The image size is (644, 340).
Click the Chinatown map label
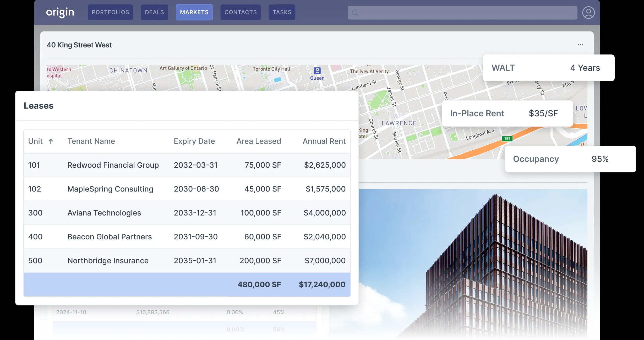coord(128,70)
